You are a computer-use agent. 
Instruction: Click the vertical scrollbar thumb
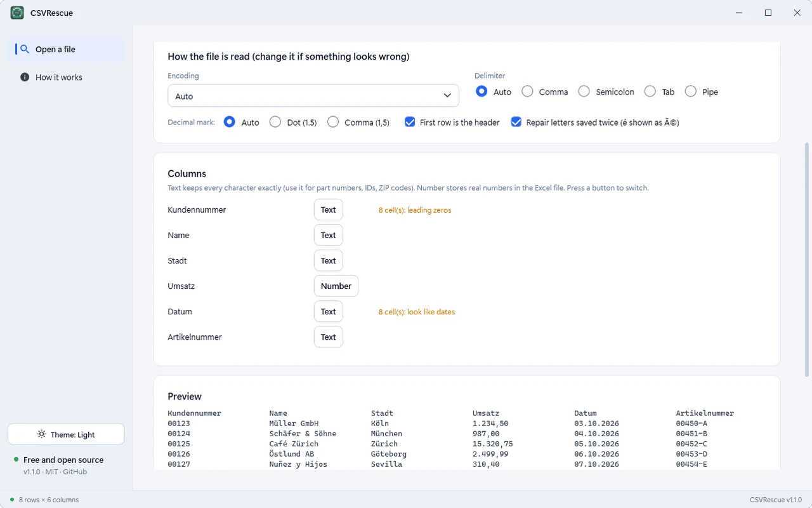click(807, 260)
